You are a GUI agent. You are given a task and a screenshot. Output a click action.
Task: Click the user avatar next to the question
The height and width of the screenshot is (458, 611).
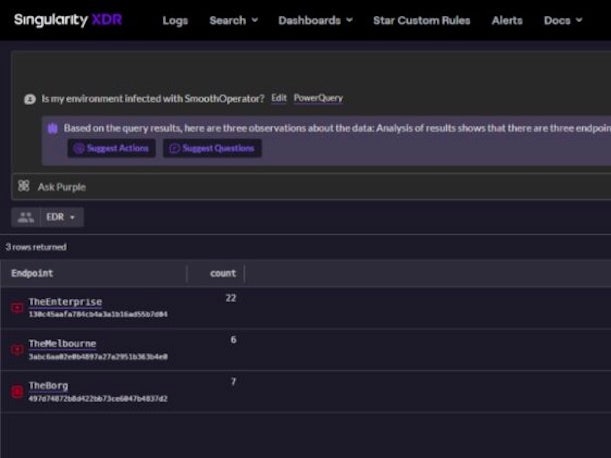tap(30, 99)
